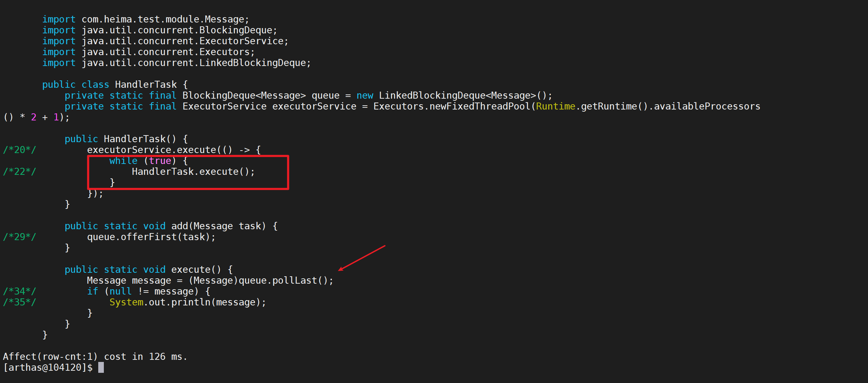
Task: Click the 'queue.pollLast();' assignment line
Action: 210,280
